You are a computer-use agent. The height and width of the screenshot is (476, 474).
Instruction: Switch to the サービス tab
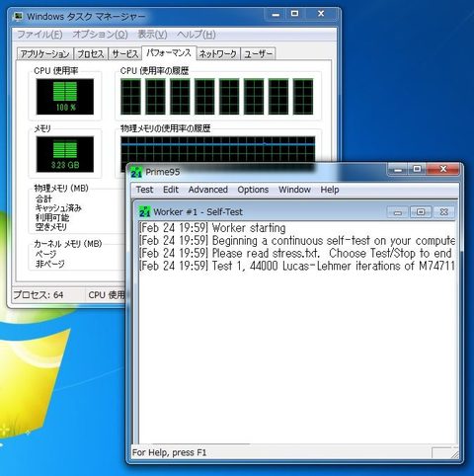tap(124, 53)
